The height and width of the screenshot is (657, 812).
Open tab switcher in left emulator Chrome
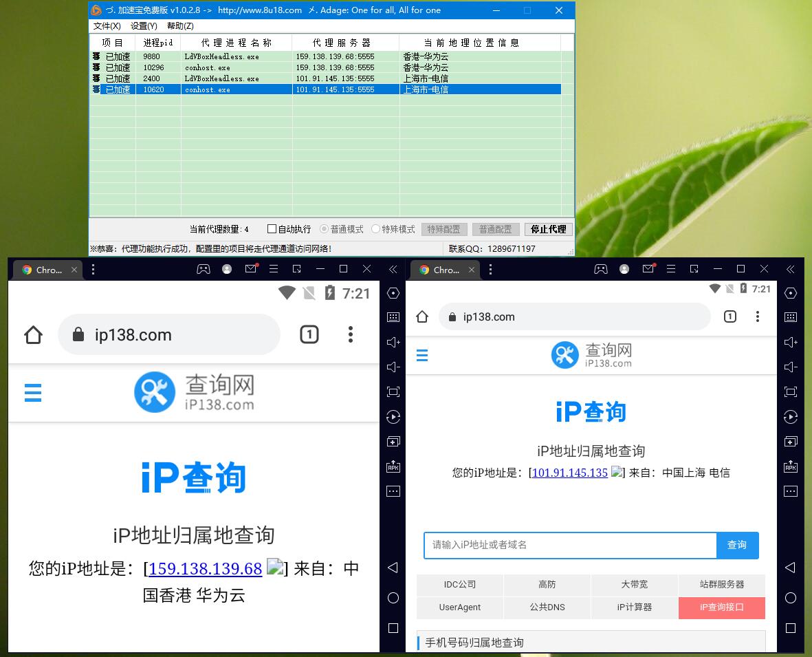(x=309, y=335)
